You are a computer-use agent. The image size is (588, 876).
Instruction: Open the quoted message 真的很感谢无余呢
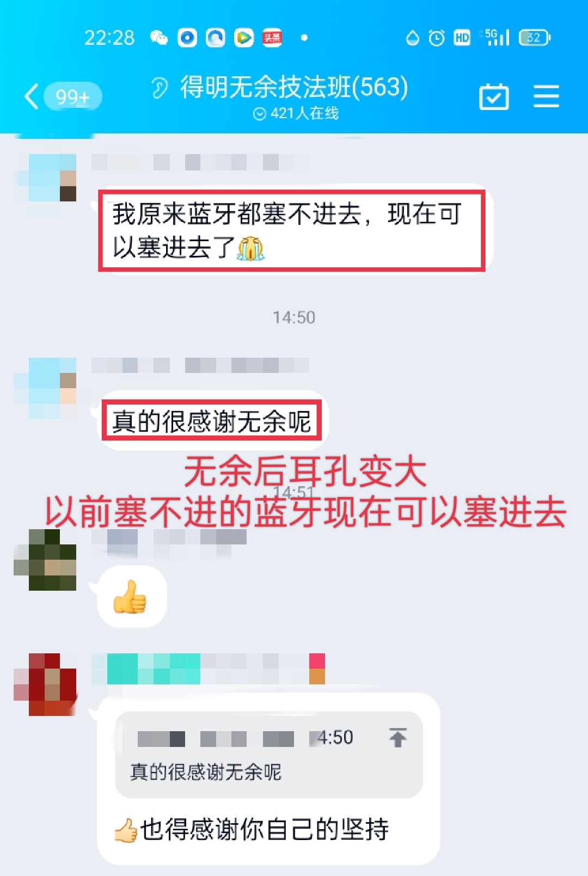pos(269,755)
